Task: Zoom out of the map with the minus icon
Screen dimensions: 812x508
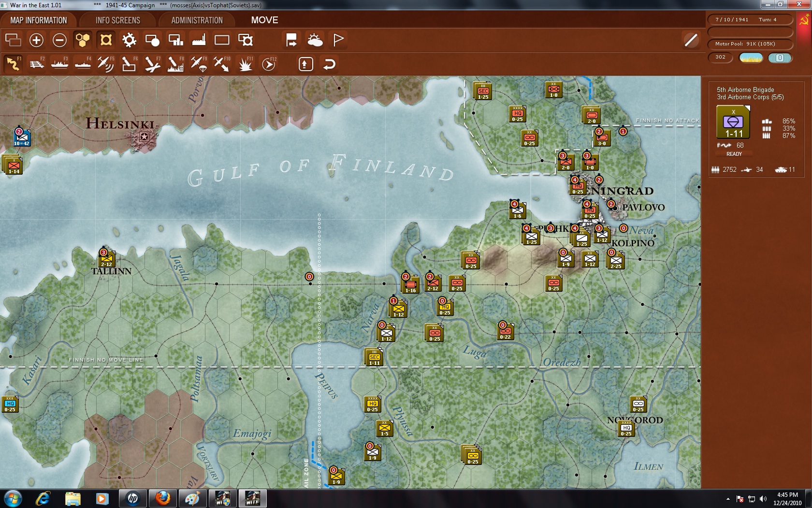Action: pyautogui.click(x=59, y=40)
